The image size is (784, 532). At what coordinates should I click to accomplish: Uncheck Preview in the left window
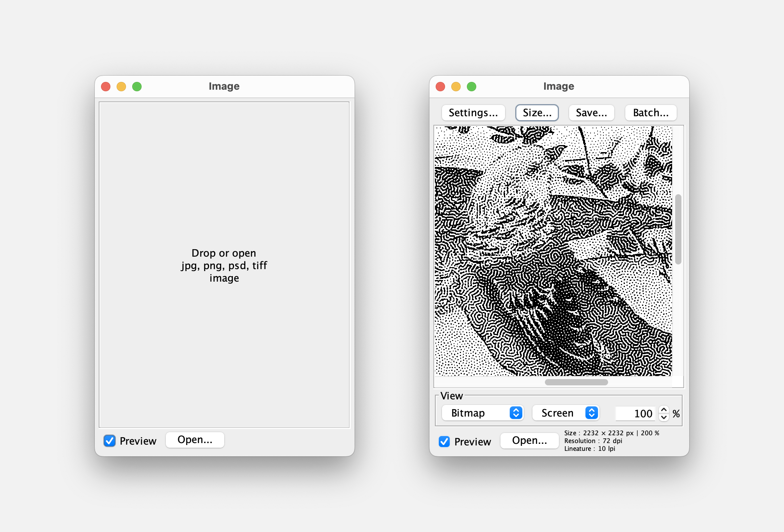click(x=110, y=441)
